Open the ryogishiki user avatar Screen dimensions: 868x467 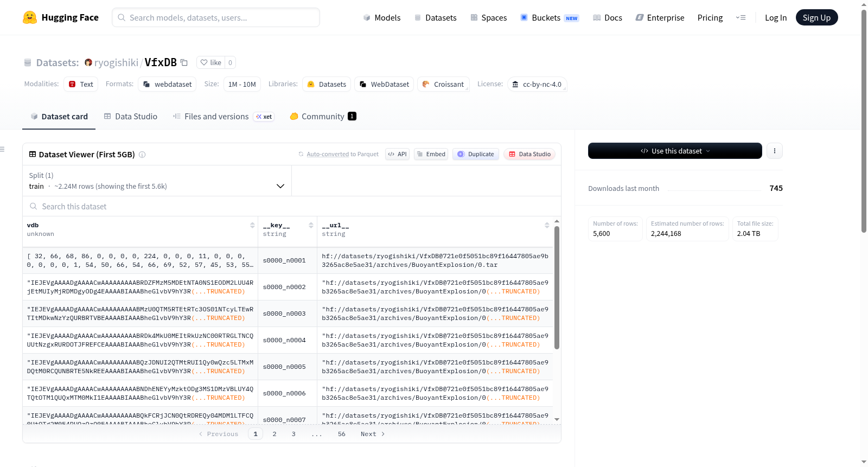click(x=88, y=62)
